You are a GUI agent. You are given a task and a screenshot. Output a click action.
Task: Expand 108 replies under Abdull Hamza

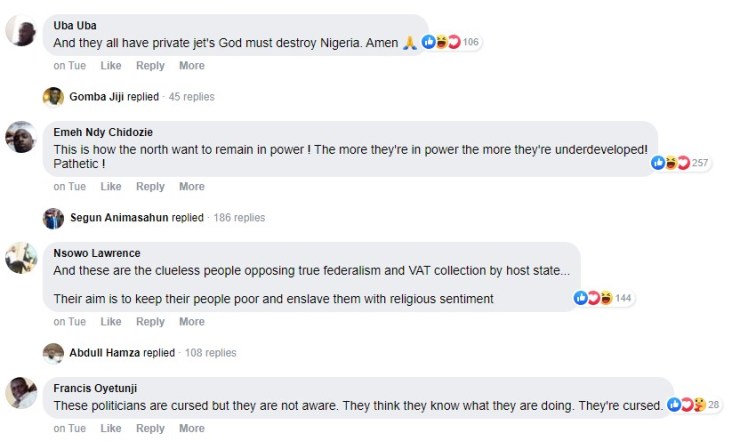click(x=212, y=353)
